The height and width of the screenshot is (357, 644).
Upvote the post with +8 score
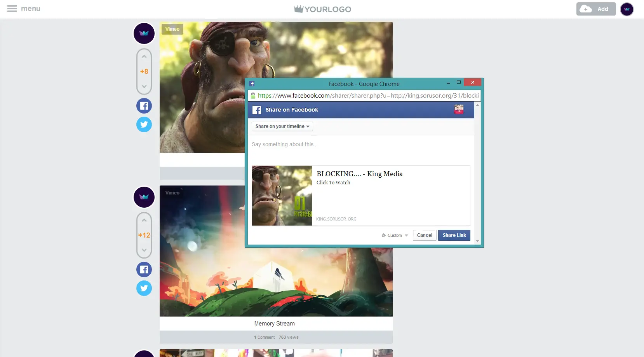tap(144, 57)
